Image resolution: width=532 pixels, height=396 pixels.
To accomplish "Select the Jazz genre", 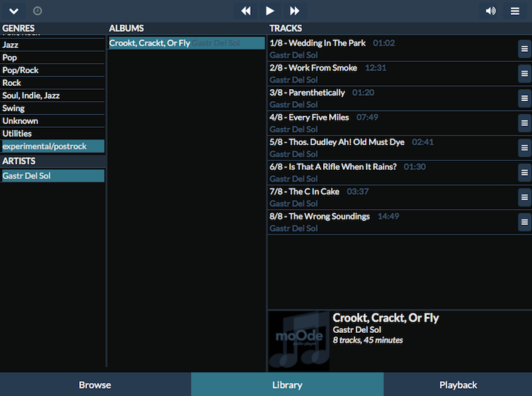I will (53, 45).
